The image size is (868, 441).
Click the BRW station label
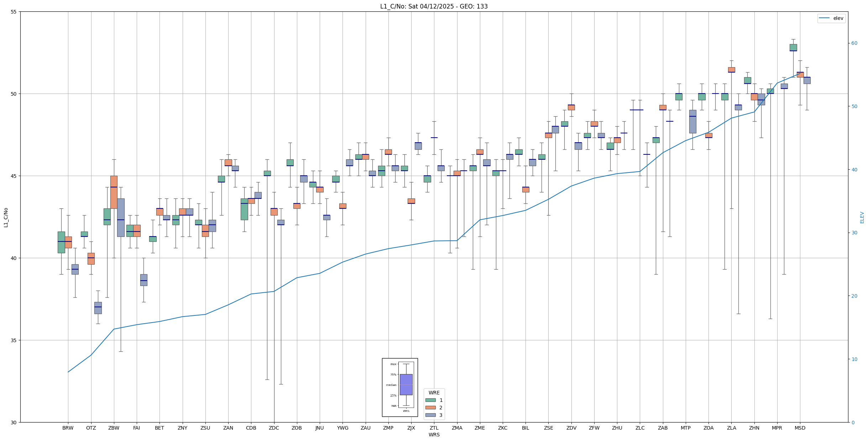click(x=68, y=428)
